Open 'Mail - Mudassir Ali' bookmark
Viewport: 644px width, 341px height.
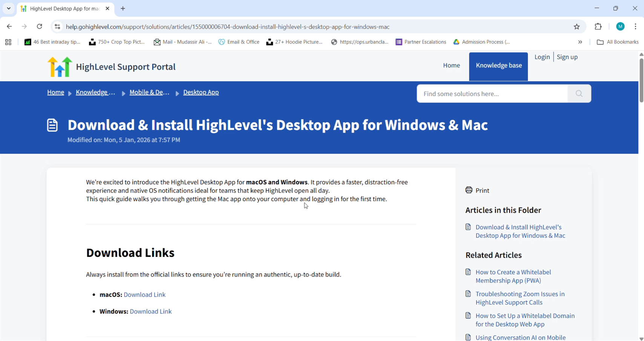pyautogui.click(x=183, y=42)
